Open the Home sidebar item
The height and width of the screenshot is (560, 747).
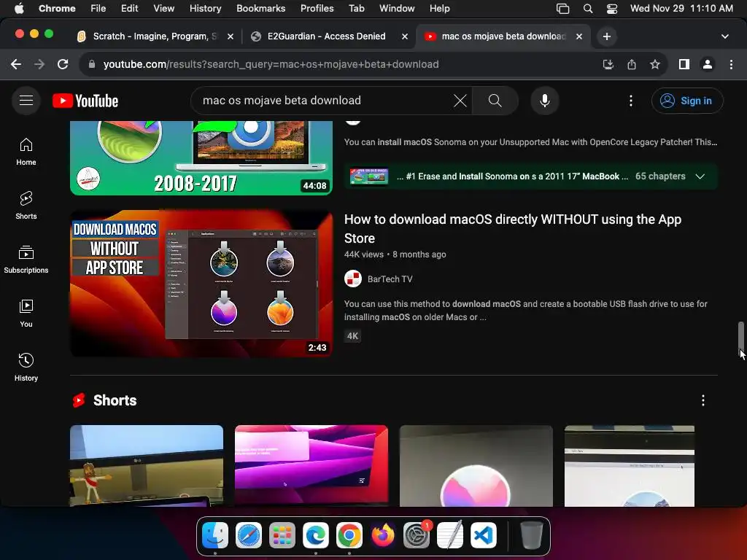(x=26, y=152)
